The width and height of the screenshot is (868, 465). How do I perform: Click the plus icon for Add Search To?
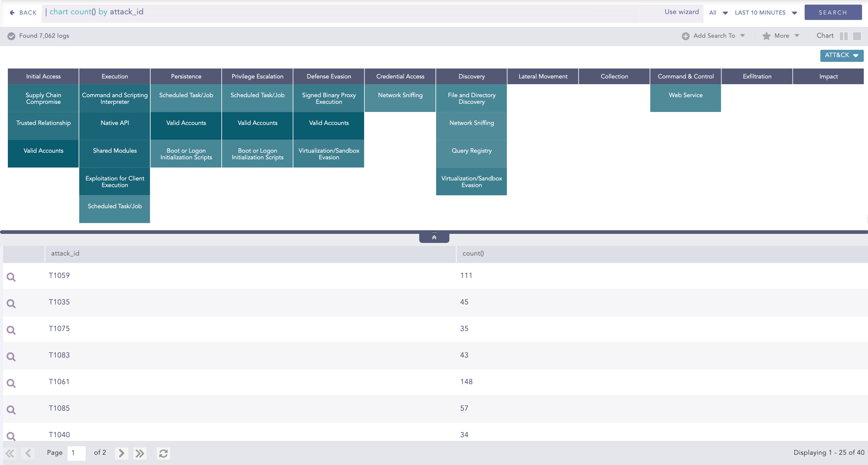click(x=685, y=36)
